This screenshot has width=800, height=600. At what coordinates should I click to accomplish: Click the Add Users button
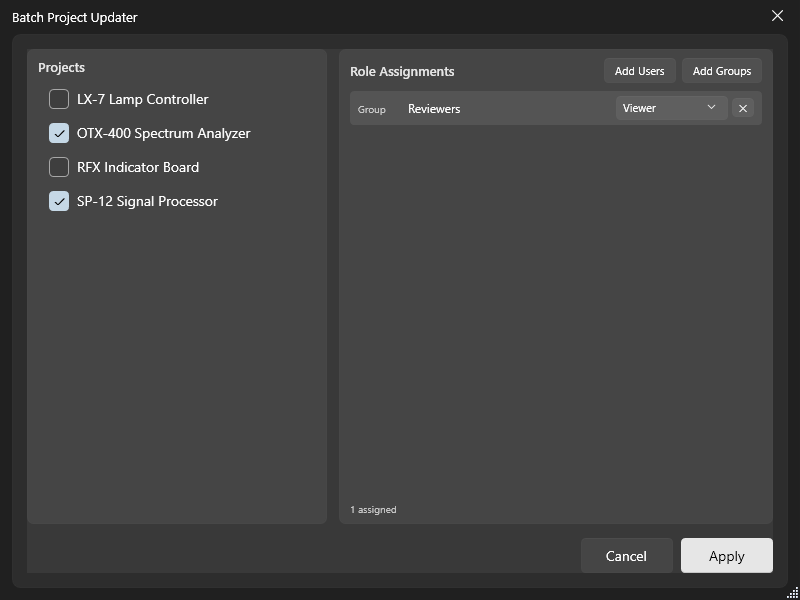coord(639,71)
